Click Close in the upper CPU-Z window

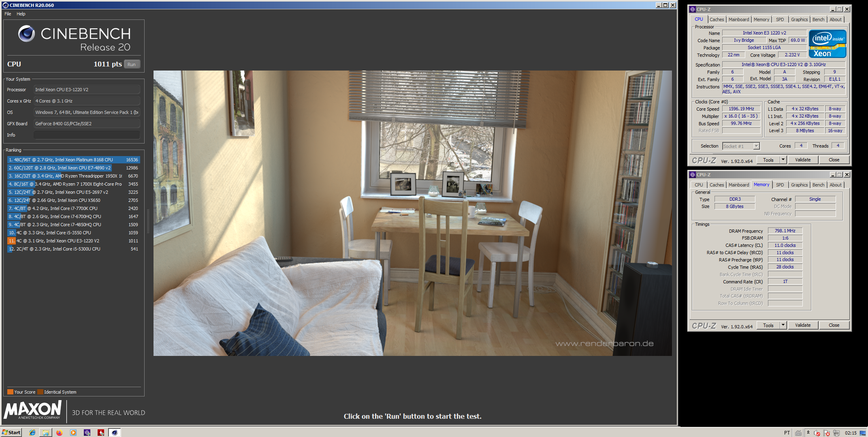[x=834, y=160]
